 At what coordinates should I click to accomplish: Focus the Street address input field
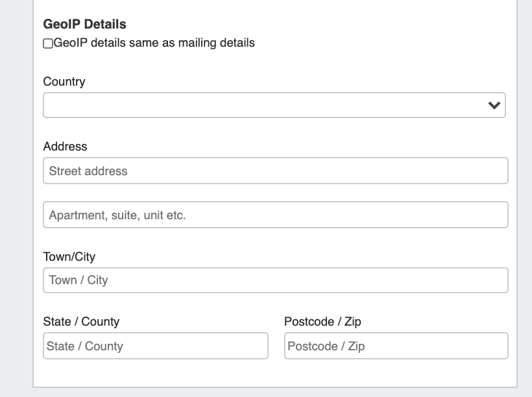click(275, 171)
